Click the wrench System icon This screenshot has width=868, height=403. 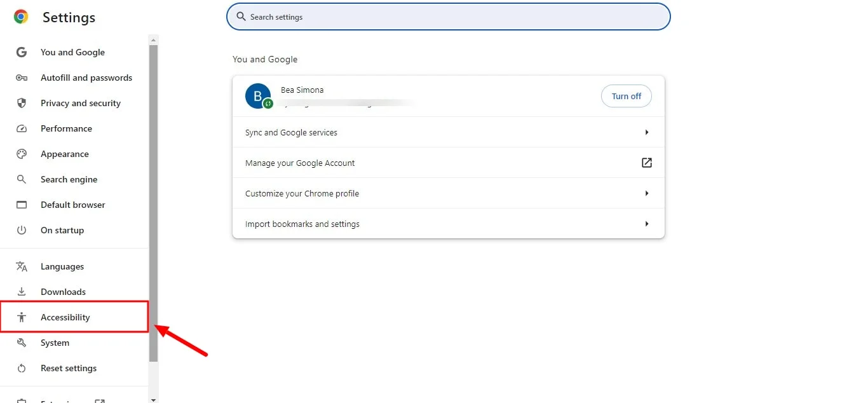(22, 343)
